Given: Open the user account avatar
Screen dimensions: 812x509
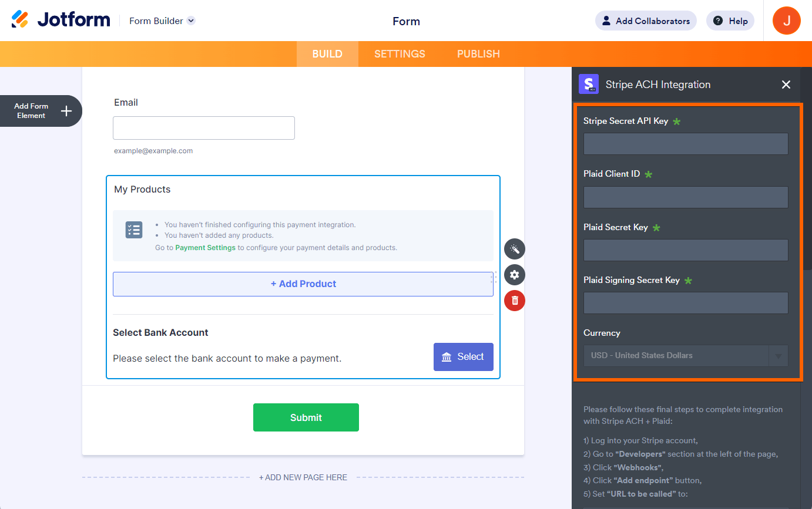Looking at the screenshot, I should [787, 21].
